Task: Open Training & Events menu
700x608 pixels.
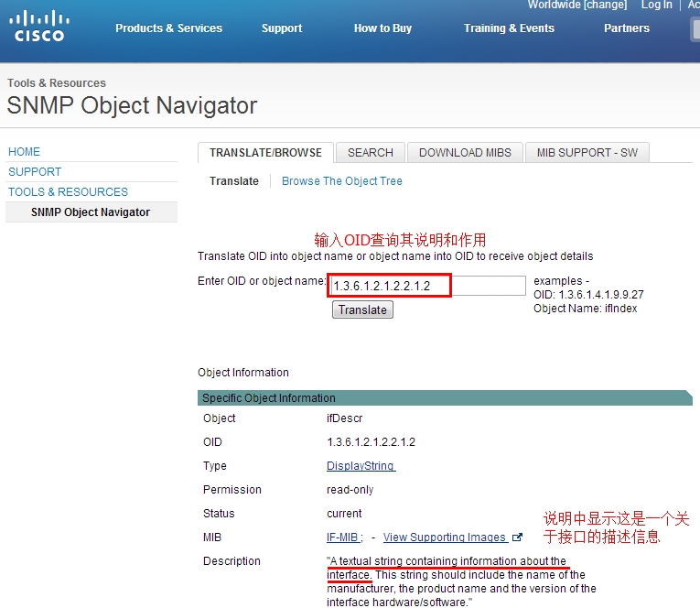Action: click(x=509, y=28)
